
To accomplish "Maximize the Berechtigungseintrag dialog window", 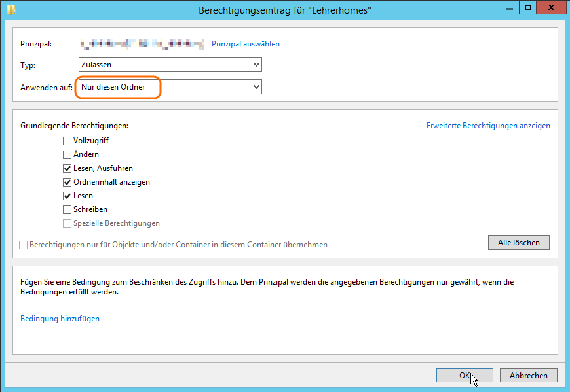I will (527, 8).
